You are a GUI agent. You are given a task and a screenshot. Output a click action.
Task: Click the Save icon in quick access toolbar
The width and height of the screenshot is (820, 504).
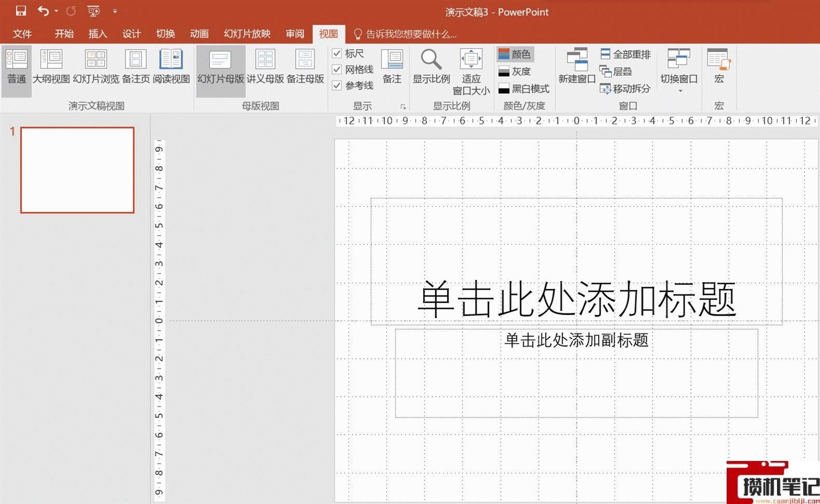point(21,11)
